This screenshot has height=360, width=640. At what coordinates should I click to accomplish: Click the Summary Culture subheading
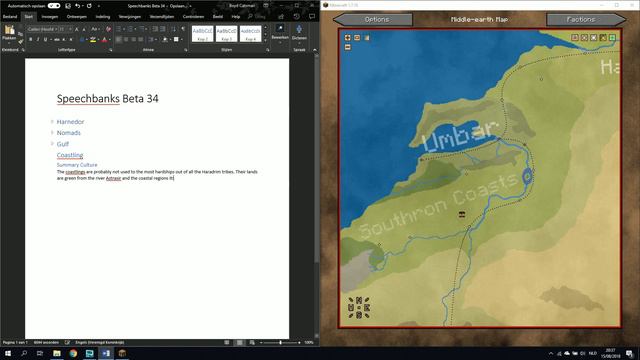(77, 165)
